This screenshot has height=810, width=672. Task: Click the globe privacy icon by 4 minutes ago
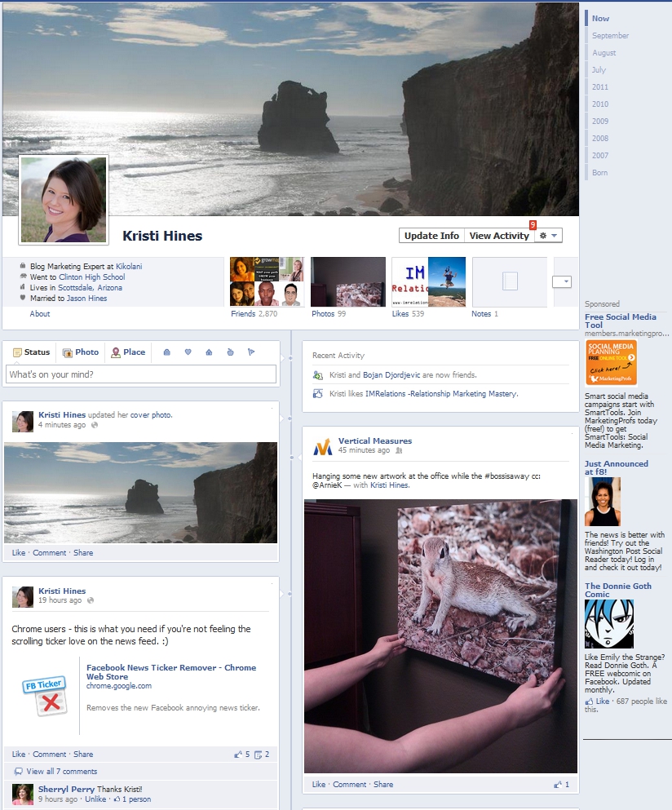(95, 425)
